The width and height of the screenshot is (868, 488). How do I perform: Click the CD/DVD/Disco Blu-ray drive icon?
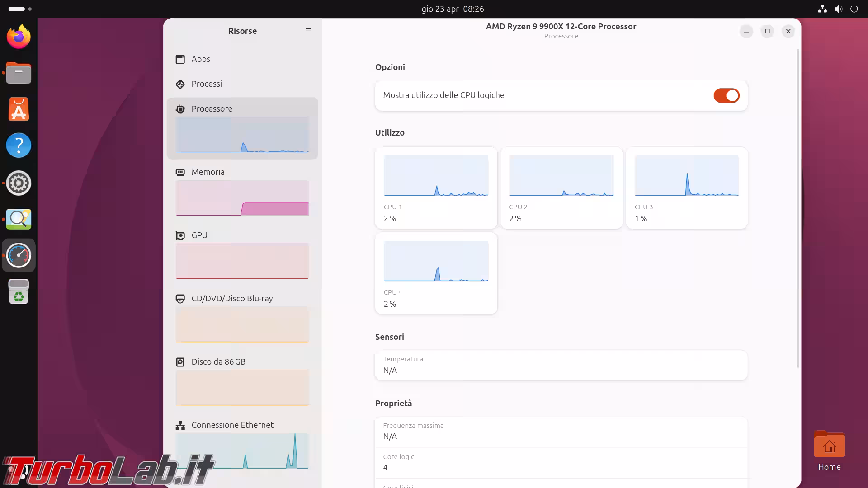180,299
